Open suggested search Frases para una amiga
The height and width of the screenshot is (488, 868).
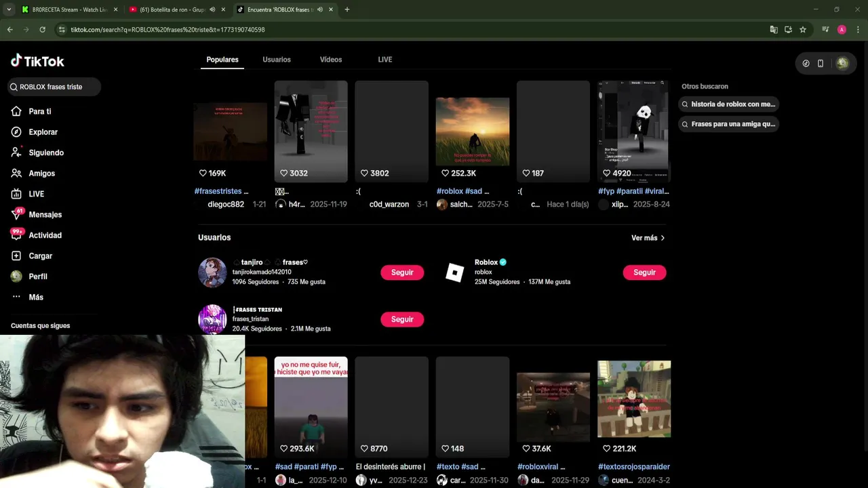728,125
